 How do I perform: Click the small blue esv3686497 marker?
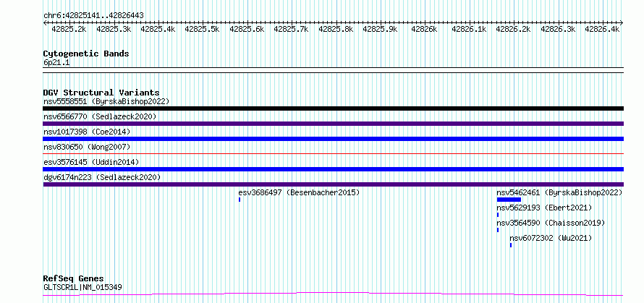tap(240, 200)
